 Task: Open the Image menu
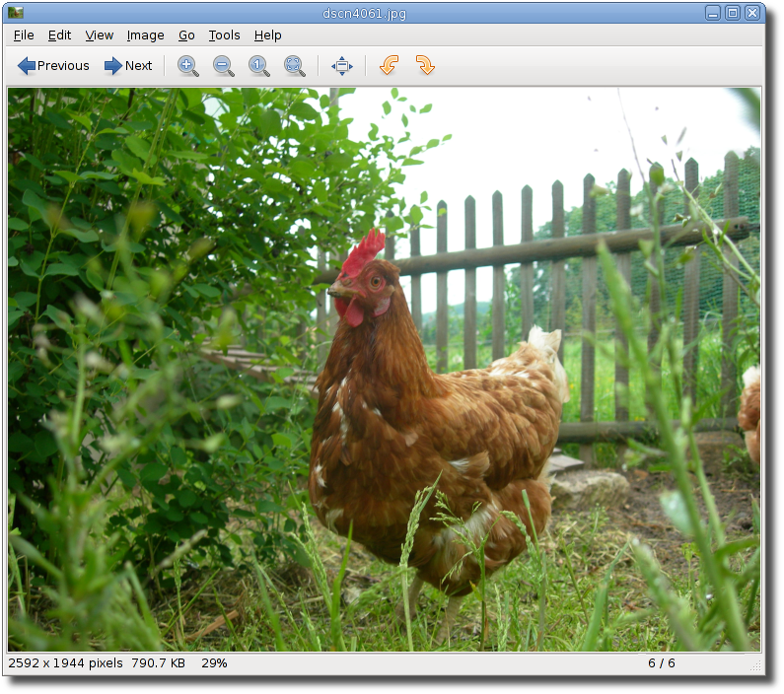pos(146,35)
